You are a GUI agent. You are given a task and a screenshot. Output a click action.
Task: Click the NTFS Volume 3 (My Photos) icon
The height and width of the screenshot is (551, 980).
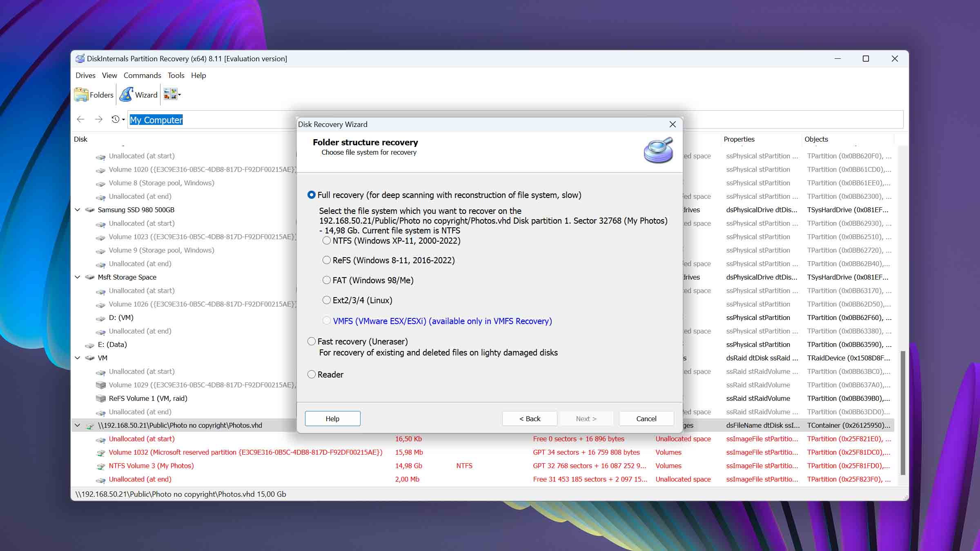pyautogui.click(x=100, y=466)
